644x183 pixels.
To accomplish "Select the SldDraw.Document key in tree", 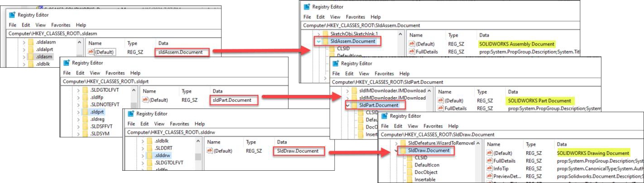I will (x=428, y=150).
